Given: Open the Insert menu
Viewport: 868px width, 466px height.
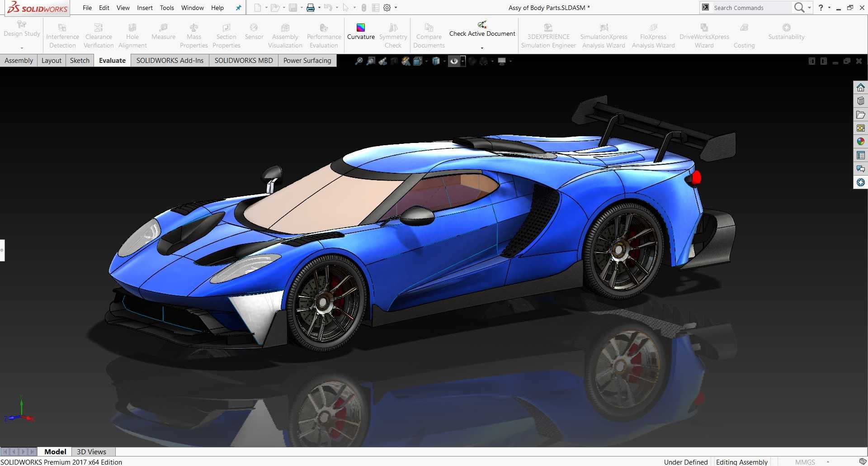Looking at the screenshot, I should (145, 8).
